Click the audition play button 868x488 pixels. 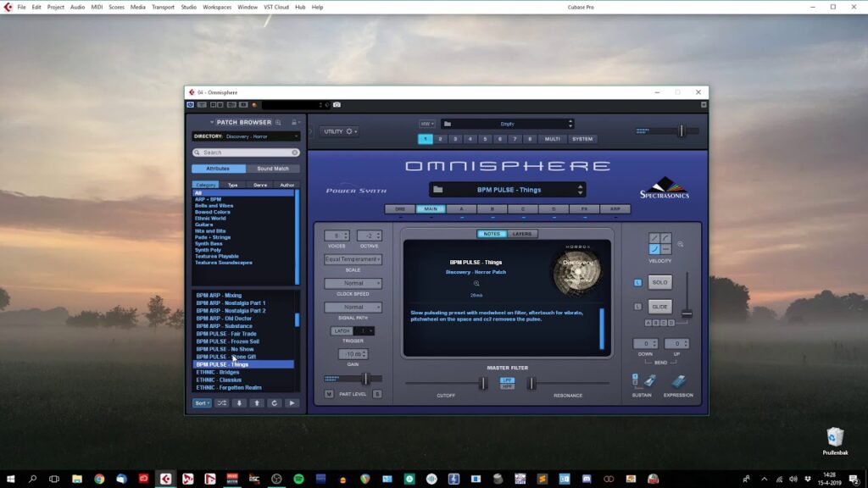tap(292, 403)
